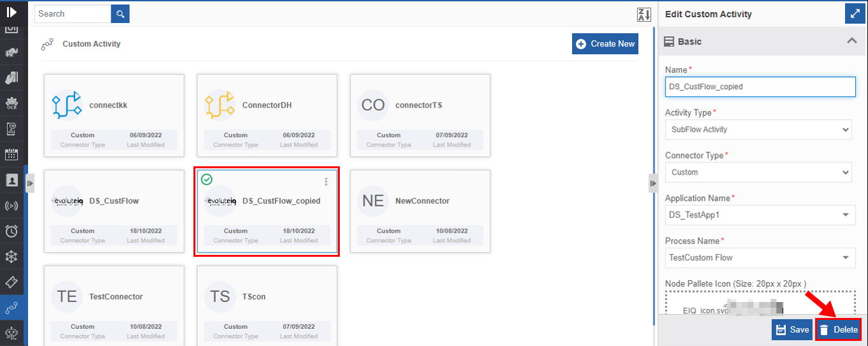
Task: Click the NE avatar on NewConnector
Action: pos(373,201)
